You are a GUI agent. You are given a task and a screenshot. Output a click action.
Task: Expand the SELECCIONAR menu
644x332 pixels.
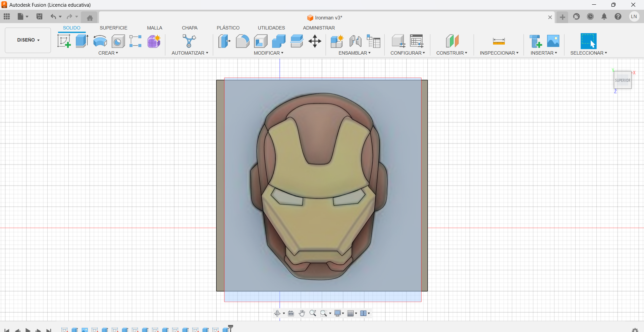(589, 53)
